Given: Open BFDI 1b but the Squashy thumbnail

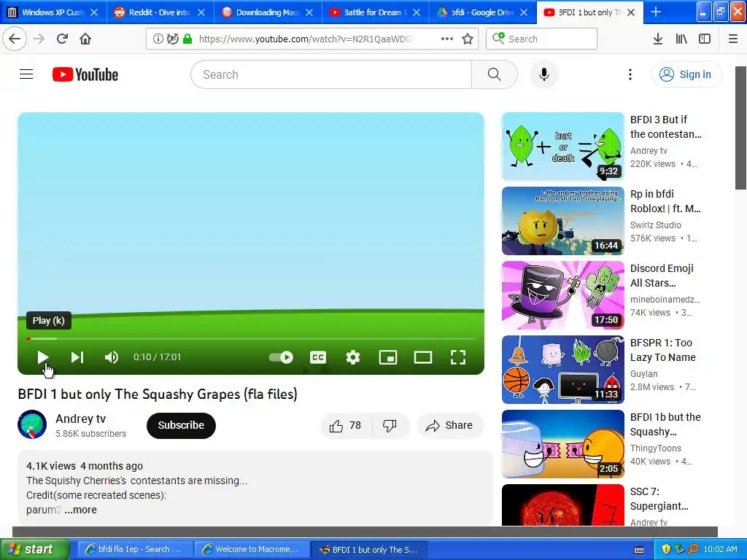Looking at the screenshot, I should tap(562, 444).
